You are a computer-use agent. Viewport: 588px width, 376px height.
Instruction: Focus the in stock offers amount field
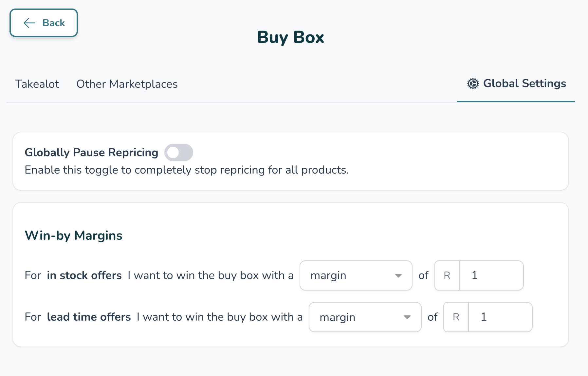click(x=491, y=275)
